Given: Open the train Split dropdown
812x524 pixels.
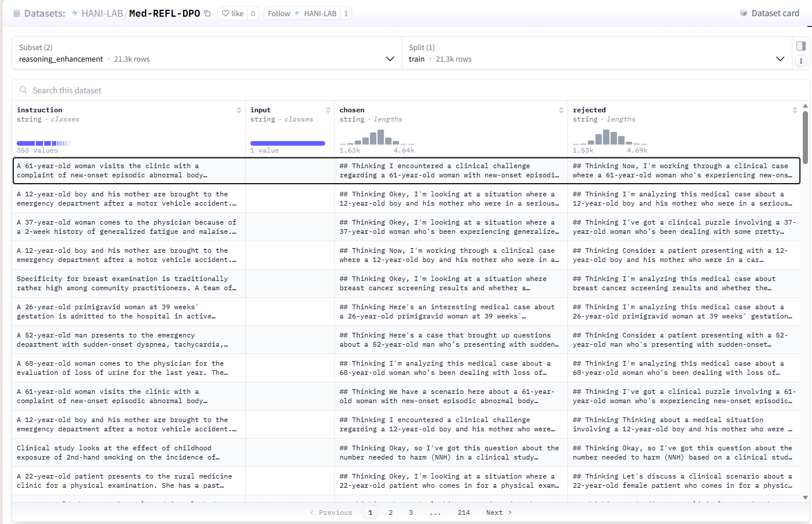Looking at the screenshot, I should click(x=780, y=58).
